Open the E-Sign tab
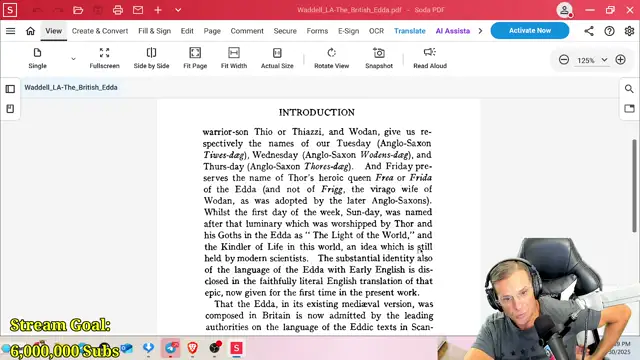The width and height of the screenshot is (640, 360). (x=349, y=31)
